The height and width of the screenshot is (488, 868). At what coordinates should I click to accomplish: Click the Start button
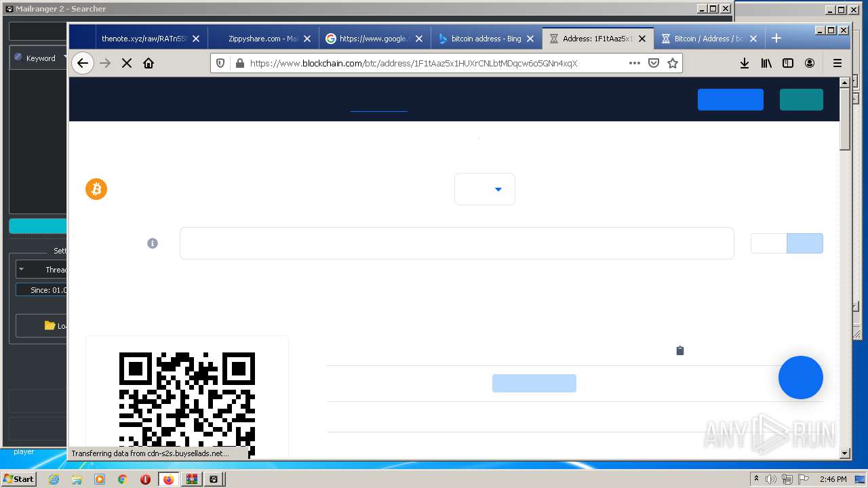tap(19, 479)
